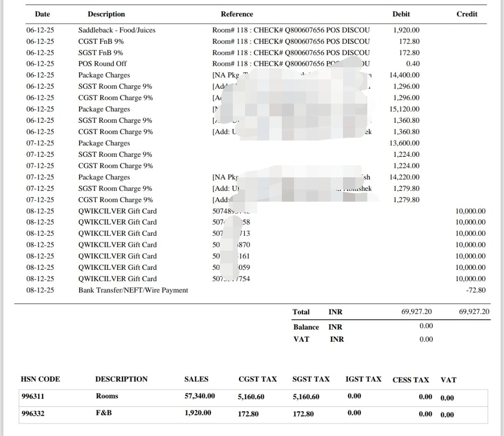This screenshot has height=436, width=504.
Task: Select the Debit column header
Action: click(401, 14)
